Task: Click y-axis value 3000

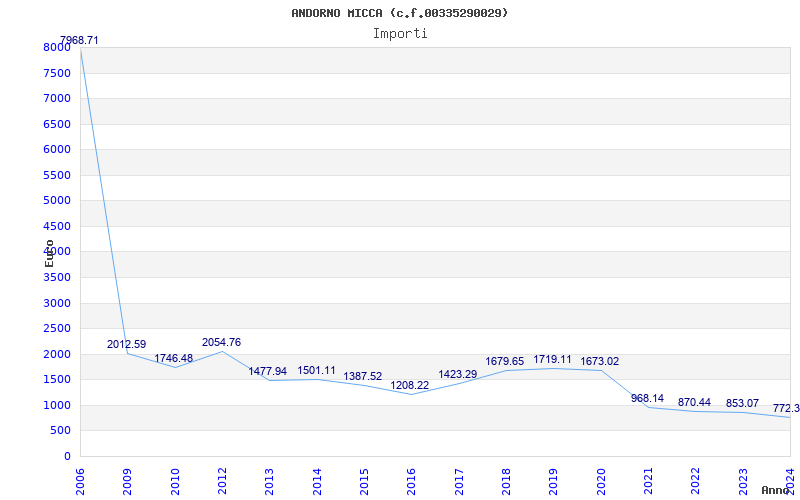Action: (57, 303)
